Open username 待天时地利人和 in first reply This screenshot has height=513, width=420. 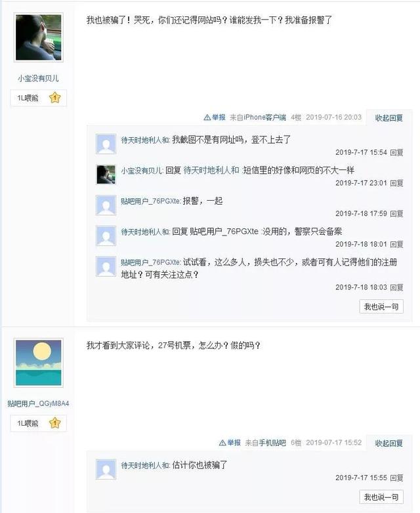[x=145, y=140]
